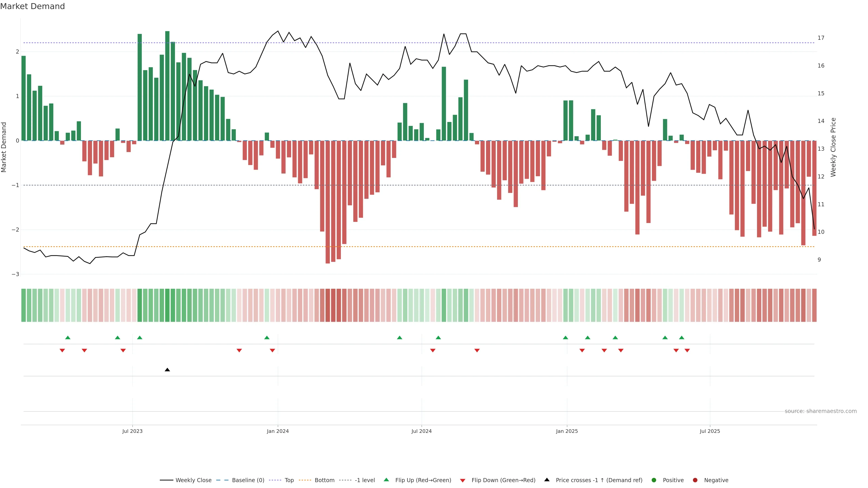Screen dimensions: 868x488
Task: Click the Jan 2025 axis label
Action: point(567,431)
